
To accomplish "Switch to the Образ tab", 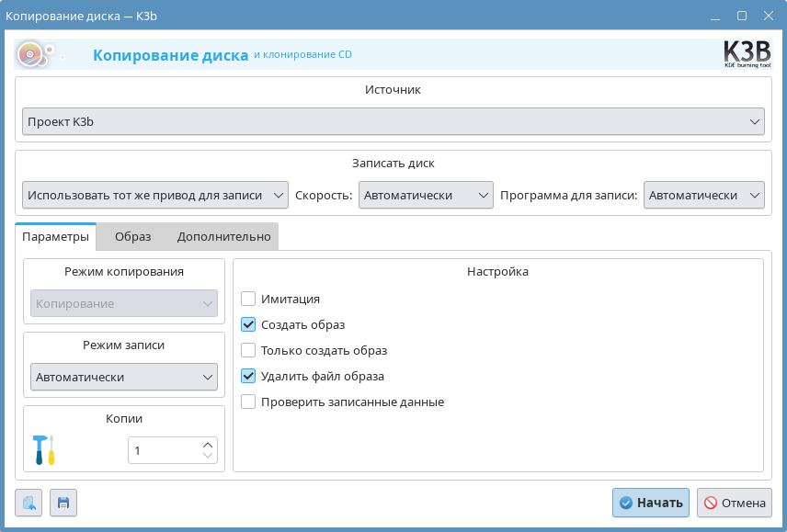I will (x=132, y=236).
